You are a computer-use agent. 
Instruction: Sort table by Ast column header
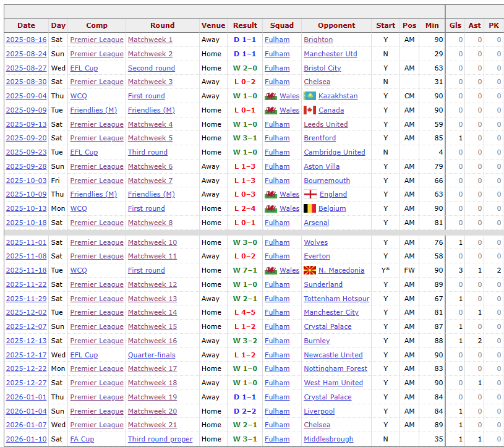pyautogui.click(x=474, y=25)
